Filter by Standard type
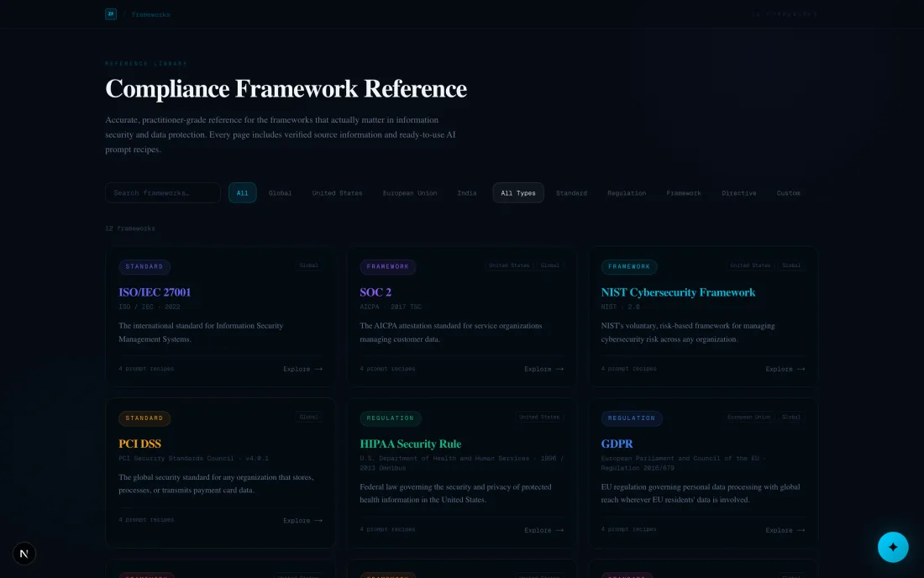The image size is (924, 578). pyautogui.click(x=571, y=192)
